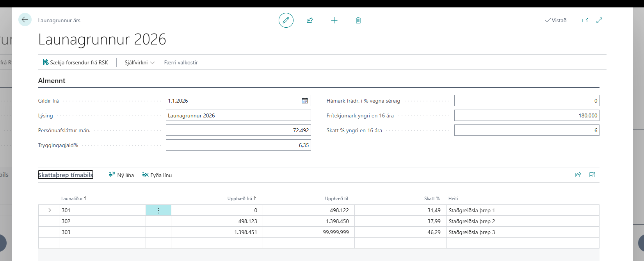The width and height of the screenshot is (644, 261).
Task: Click the Skattaþrep tímabils heading
Action: [66, 175]
